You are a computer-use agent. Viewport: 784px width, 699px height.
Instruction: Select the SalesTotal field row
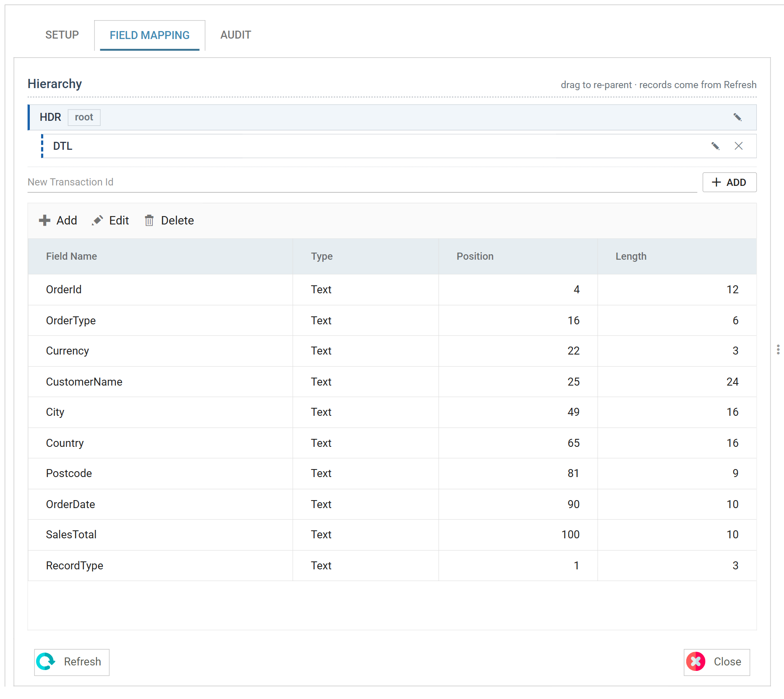[x=392, y=535]
